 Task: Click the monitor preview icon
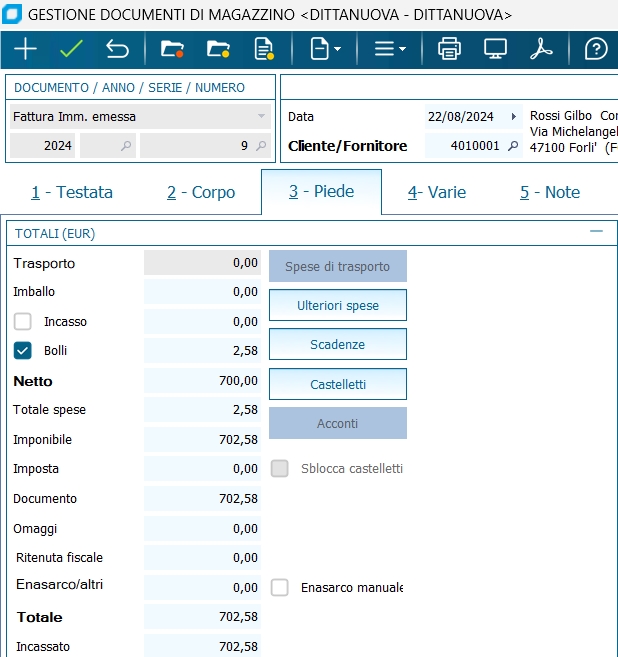[495, 49]
